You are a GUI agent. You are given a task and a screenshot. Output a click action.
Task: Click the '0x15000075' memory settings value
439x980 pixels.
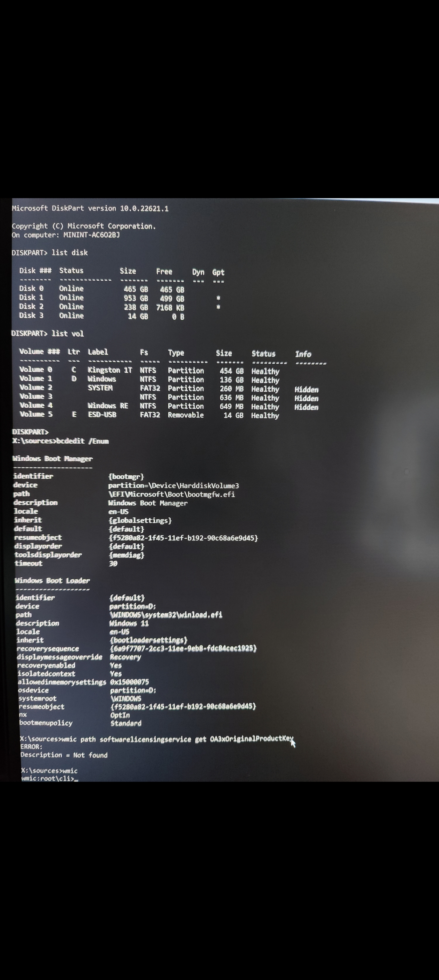(x=130, y=682)
